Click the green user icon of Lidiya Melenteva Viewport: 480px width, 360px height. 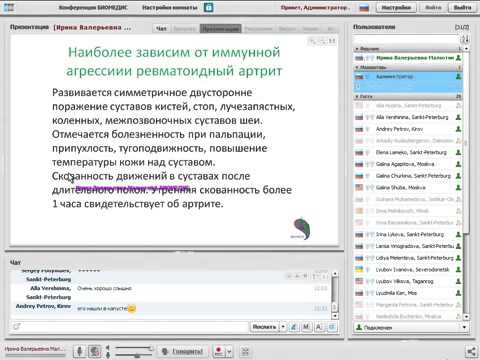tap(458, 258)
